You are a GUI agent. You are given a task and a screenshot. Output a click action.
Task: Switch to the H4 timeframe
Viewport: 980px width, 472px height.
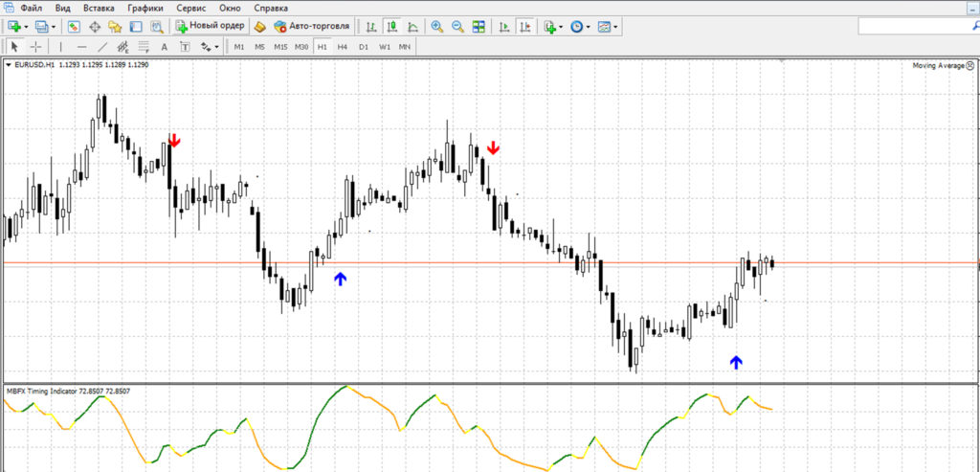(x=342, y=46)
